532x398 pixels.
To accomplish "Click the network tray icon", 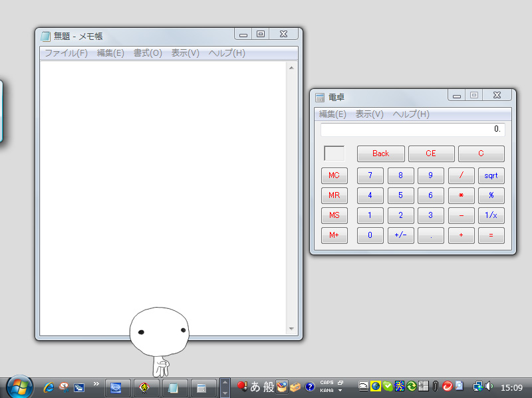I will pos(478,386).
